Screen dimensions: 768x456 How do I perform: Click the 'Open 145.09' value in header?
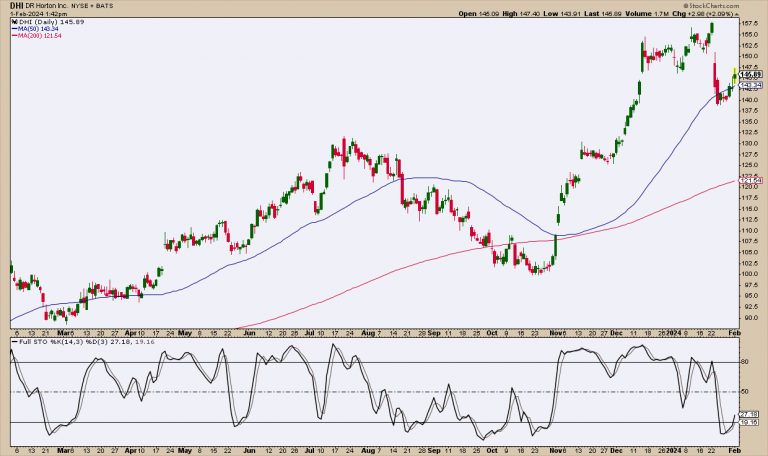click(x=479, y=14)
